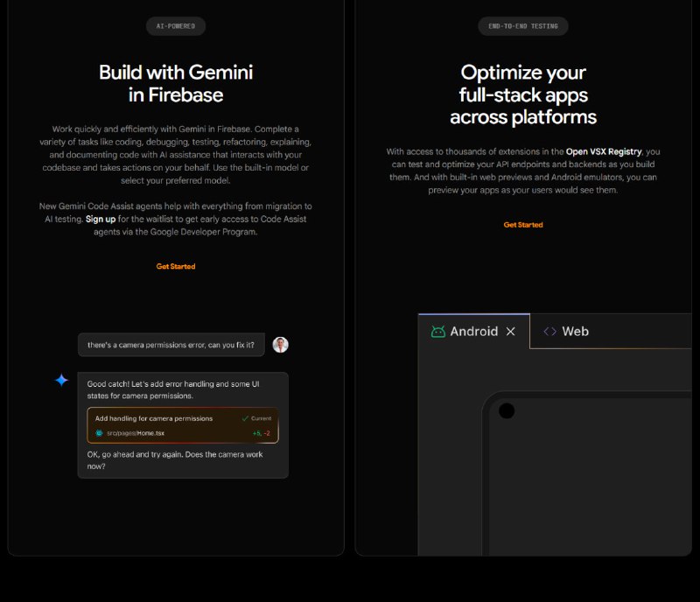700x602 pixels.
Task: Click Get Started under Build with Gemini
Action: [x=175, y=266]
